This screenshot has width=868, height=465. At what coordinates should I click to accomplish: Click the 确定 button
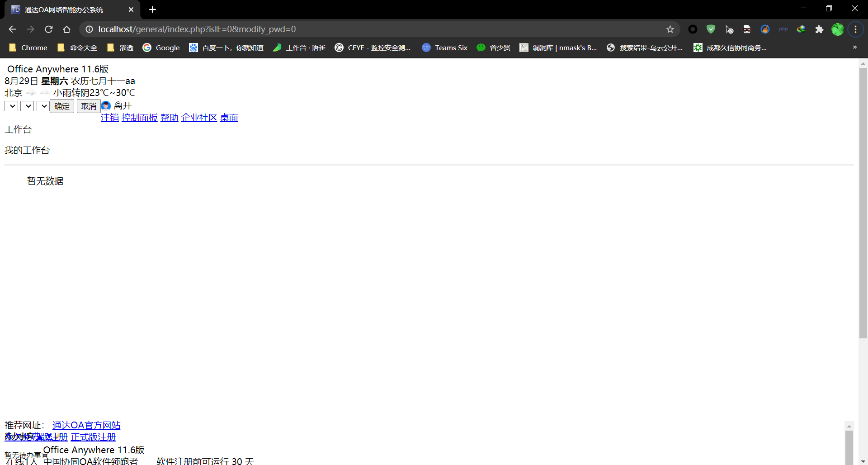point(62,106)
